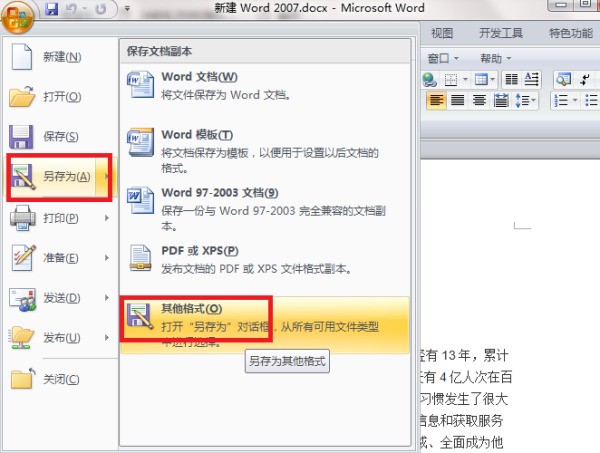This screenshot has height=453, width=600.
Task: Click the closed folder icon for 关闭
Action: [22, 379]
